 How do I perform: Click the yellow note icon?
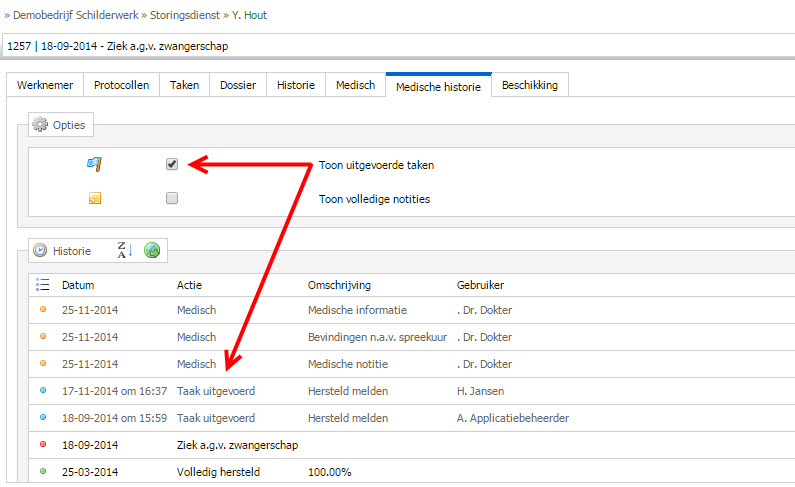click(x=95, y=198)
